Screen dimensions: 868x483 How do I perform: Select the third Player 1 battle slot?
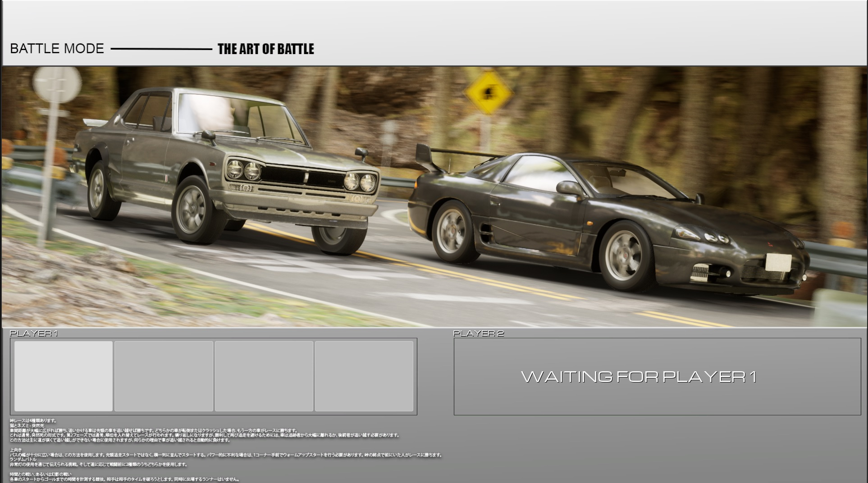(264, 376)
